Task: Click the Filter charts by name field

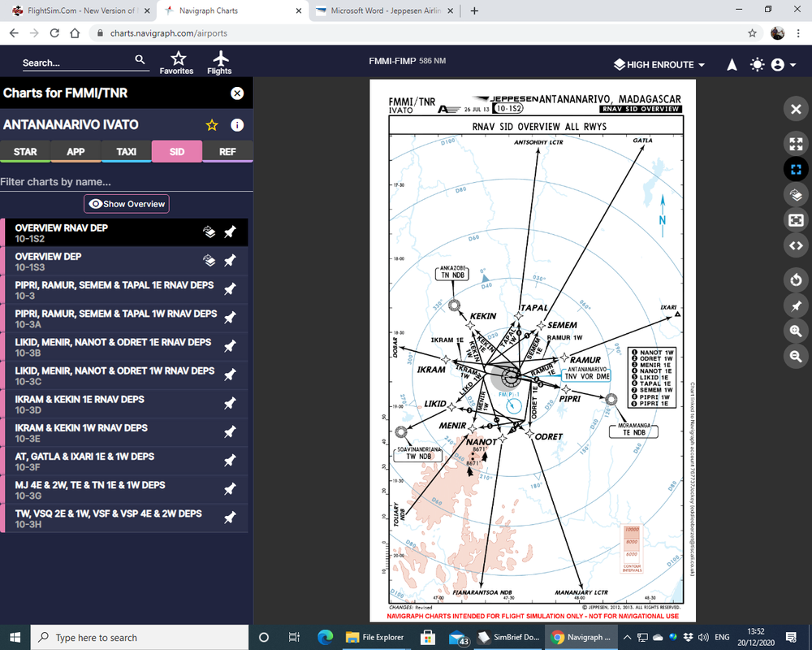Action: click(x=127, y=182)
